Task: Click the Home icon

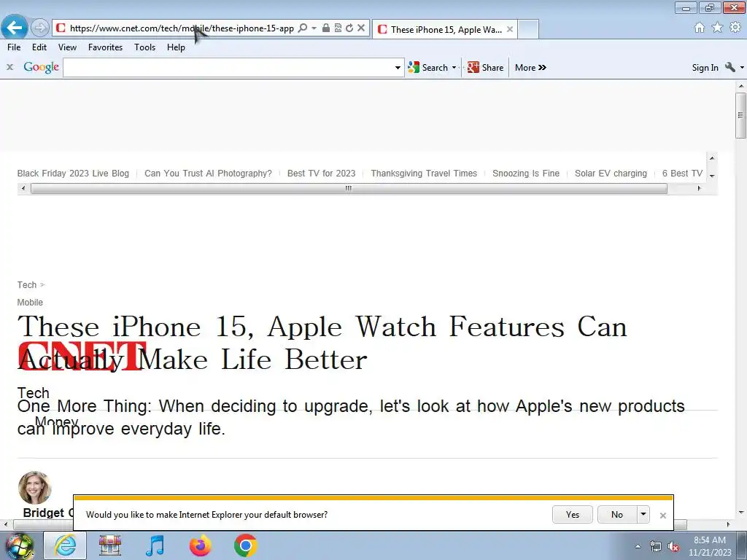Action: 700,28
